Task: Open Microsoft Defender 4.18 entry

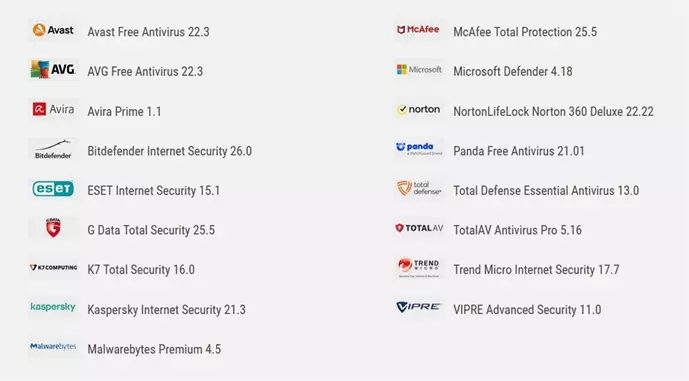Action: pos(513,71)
